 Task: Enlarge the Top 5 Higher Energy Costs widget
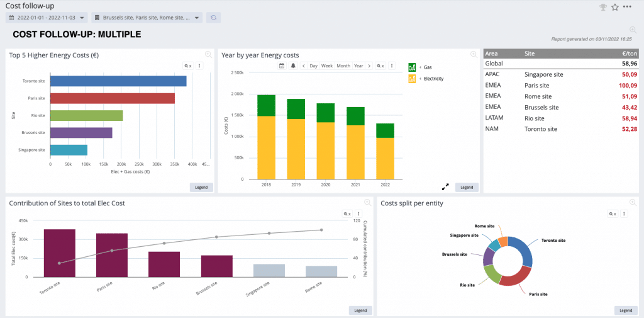click(x=208, y=54)
